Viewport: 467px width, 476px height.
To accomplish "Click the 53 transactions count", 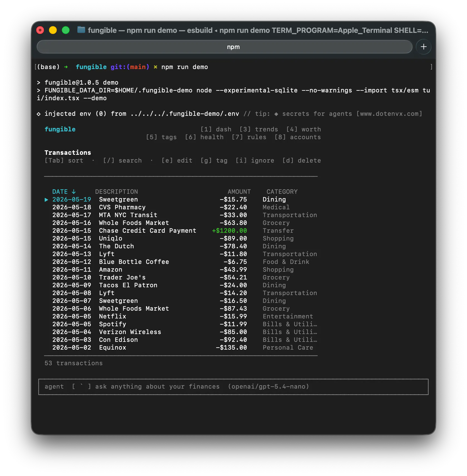I will click(74, 363).
